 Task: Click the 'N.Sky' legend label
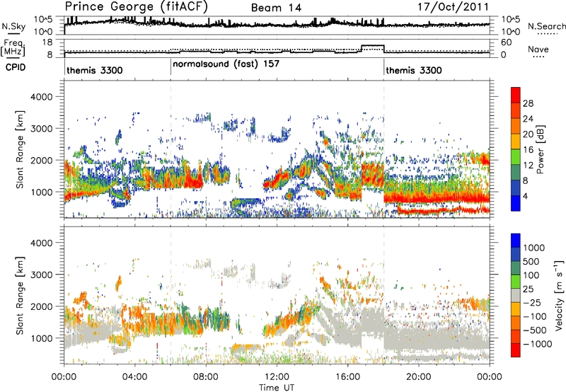coord(13,26)
